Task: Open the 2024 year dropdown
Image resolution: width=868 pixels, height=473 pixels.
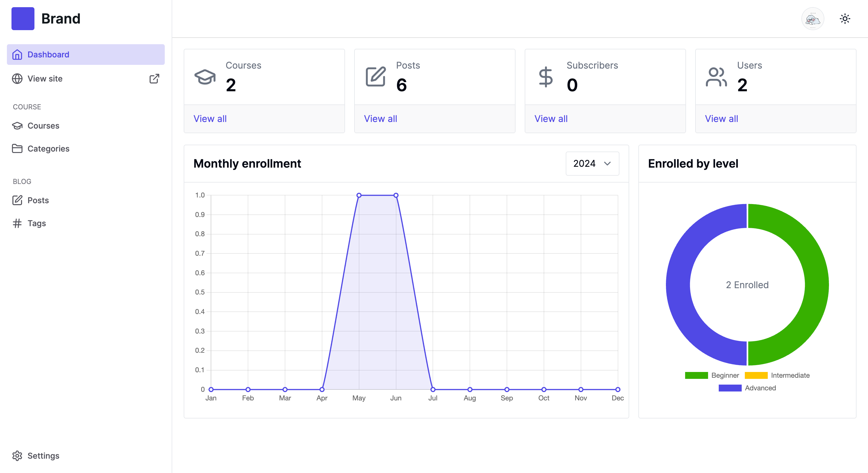Action: tap(592, 163)
